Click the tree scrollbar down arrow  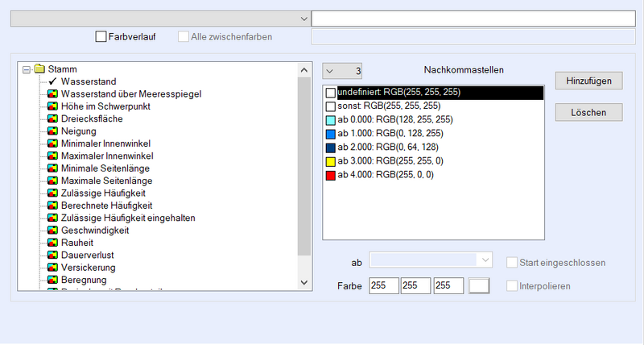tap(304, 282)
